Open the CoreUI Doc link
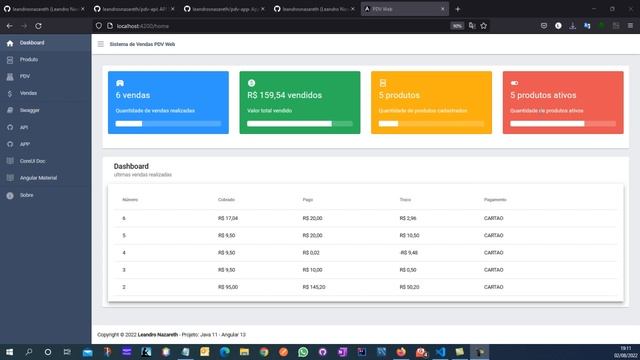The image size is (640, 360). pyautogui.click(x=33, y=161)
